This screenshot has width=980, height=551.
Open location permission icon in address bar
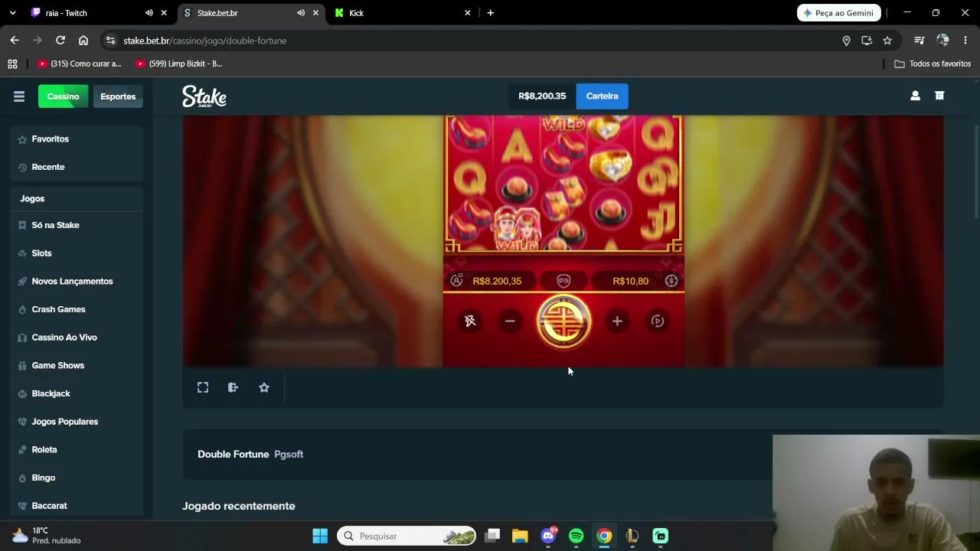(846, 41)
